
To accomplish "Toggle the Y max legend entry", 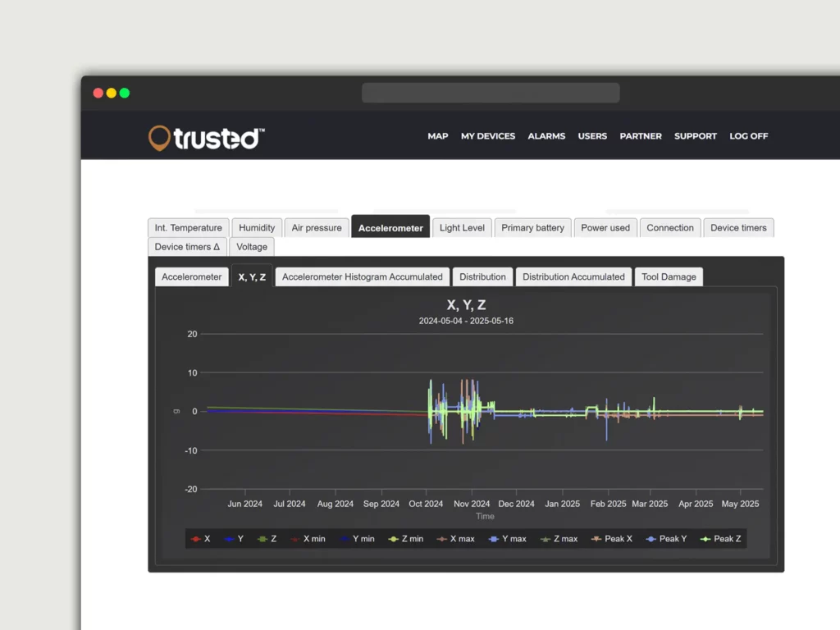I will [x=508, y=539].
